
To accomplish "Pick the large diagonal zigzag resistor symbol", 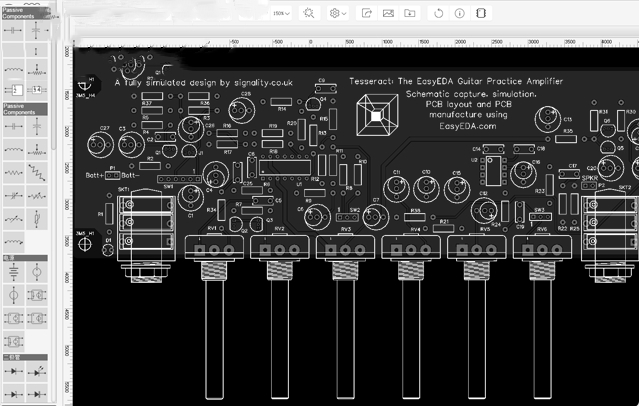I will pos(37,172).
